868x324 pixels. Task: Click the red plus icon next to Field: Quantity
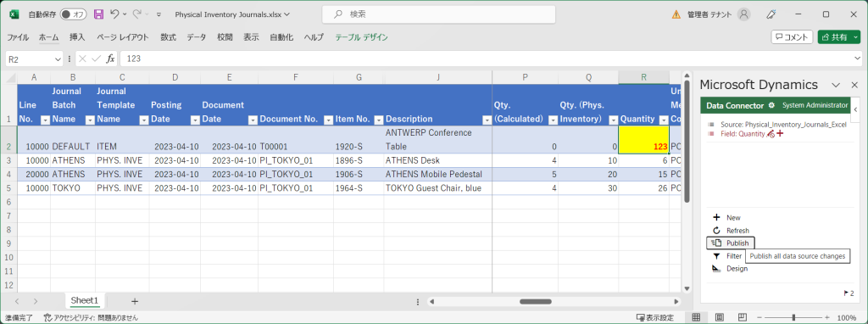(780, 133)
